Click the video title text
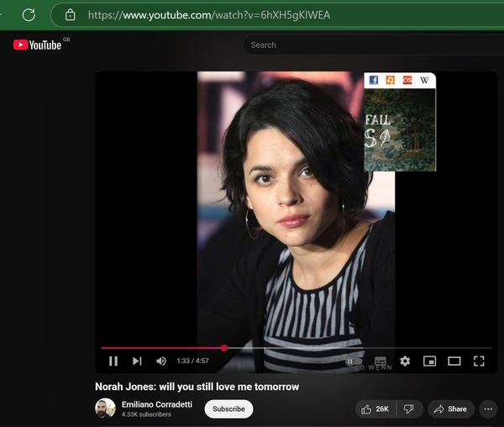 click(x=197, y=387)
